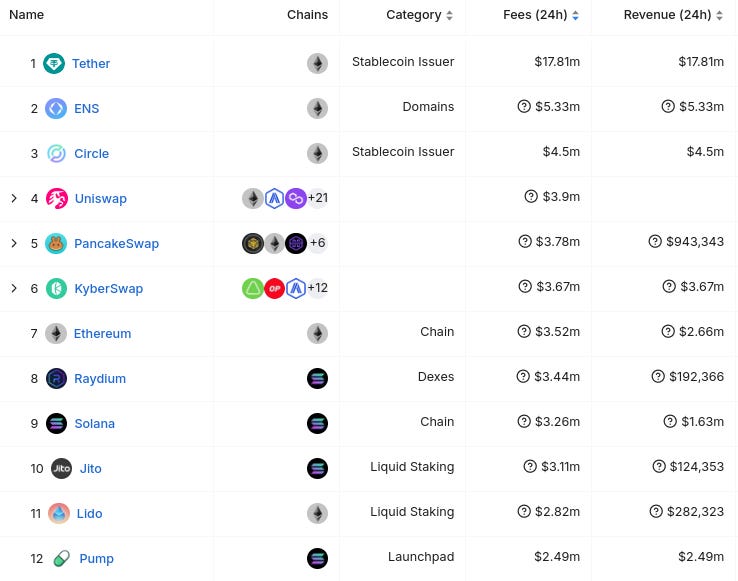Click the KyberSwap logo icon
The height and width of the screenshot is (581, 738).
(56, 289)
